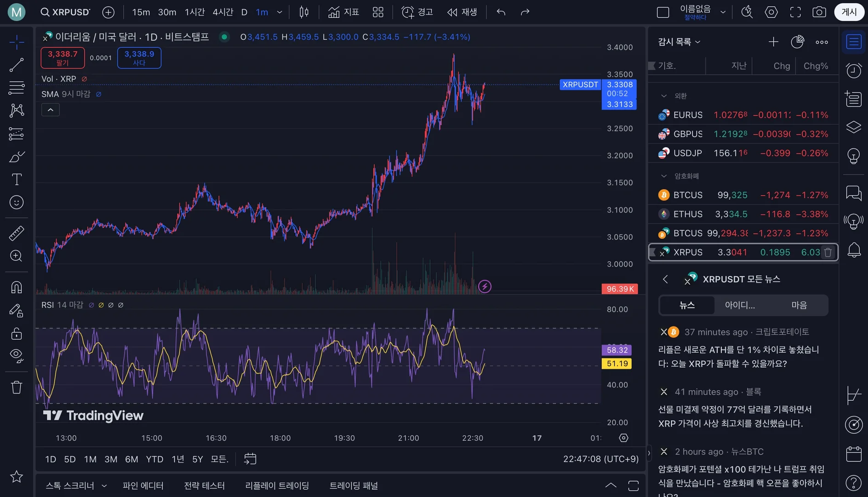Add a symbol to the watchlist
868x497 pixels.
pos(773,42)
